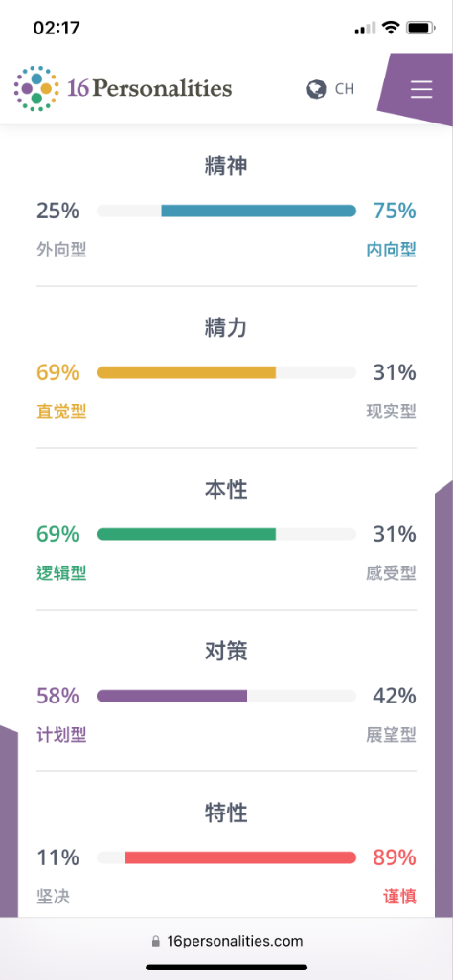Tap the 16personalities.com address bar

click(226, 941)
